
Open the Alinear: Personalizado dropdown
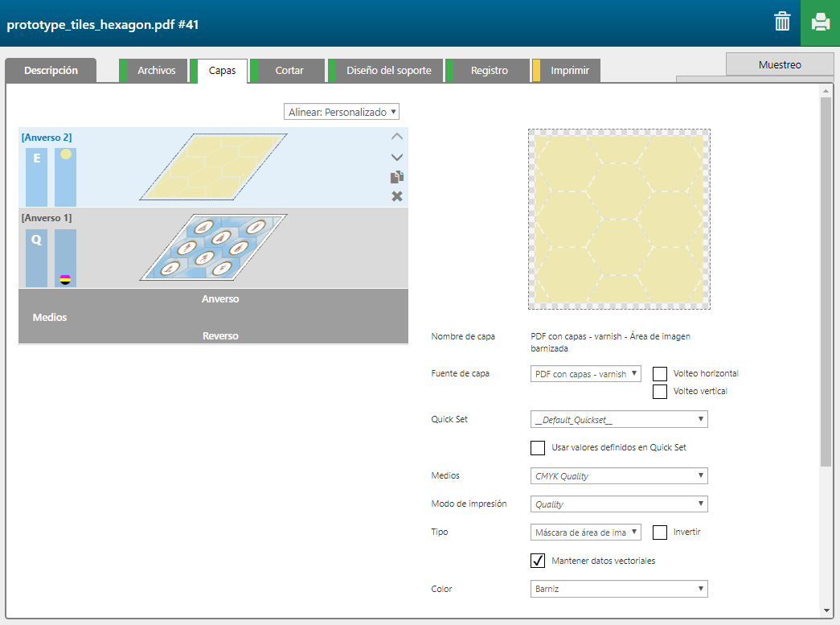(342, 112)
